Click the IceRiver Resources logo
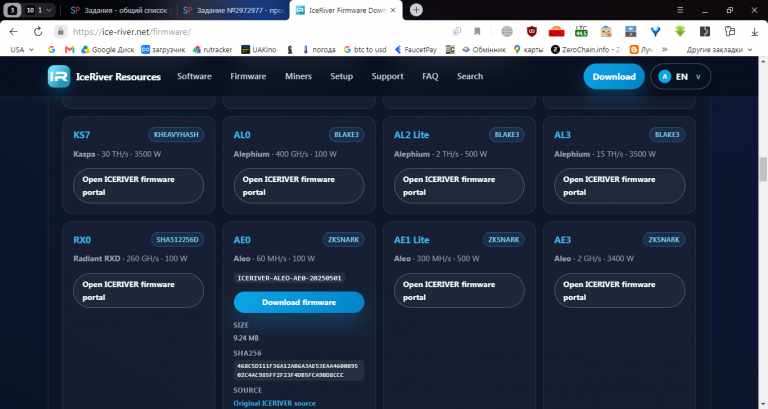 point(104,76)
